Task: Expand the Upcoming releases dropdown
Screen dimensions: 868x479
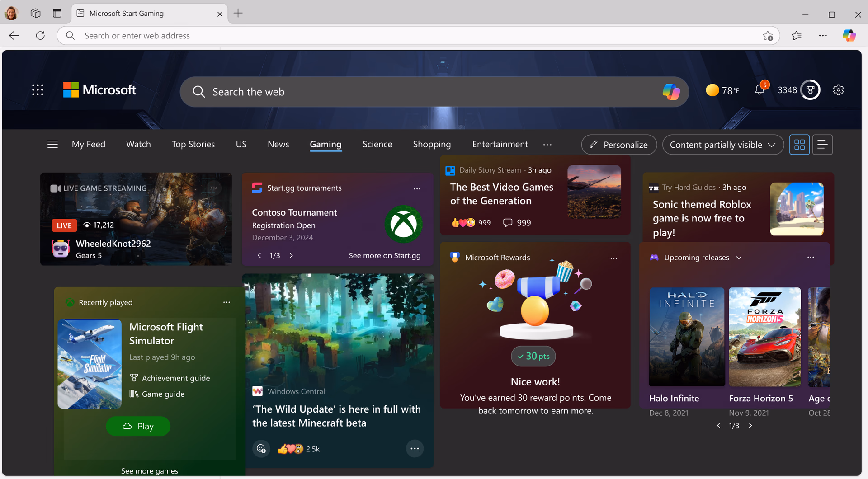Action: coord(739,258)
